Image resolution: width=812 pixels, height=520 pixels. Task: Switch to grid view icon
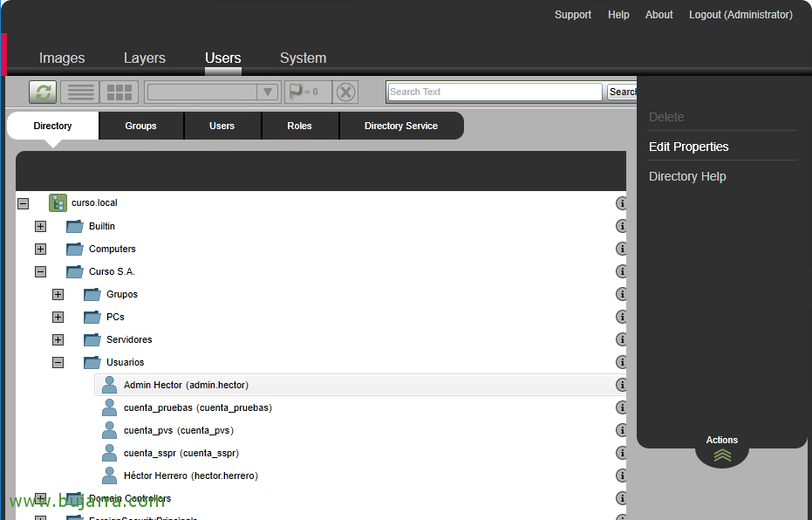pyautogui.click(x=119, y=92)
